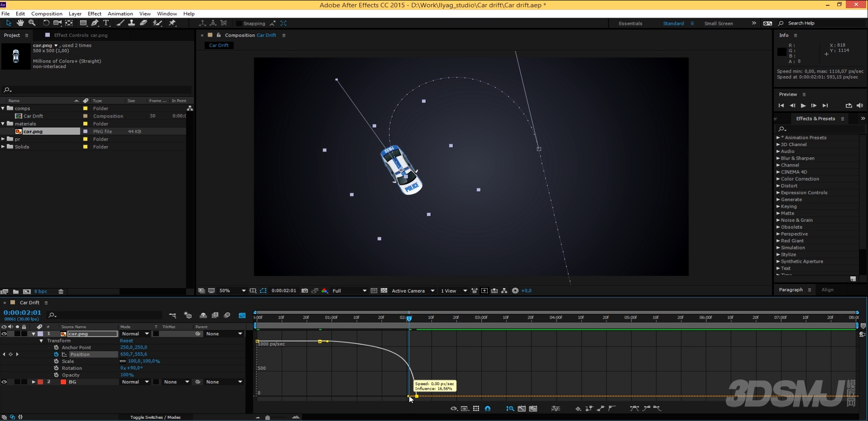The image size is (868, 421).
Task: Select the Eraser tool
Action: [x=143, y=23]
